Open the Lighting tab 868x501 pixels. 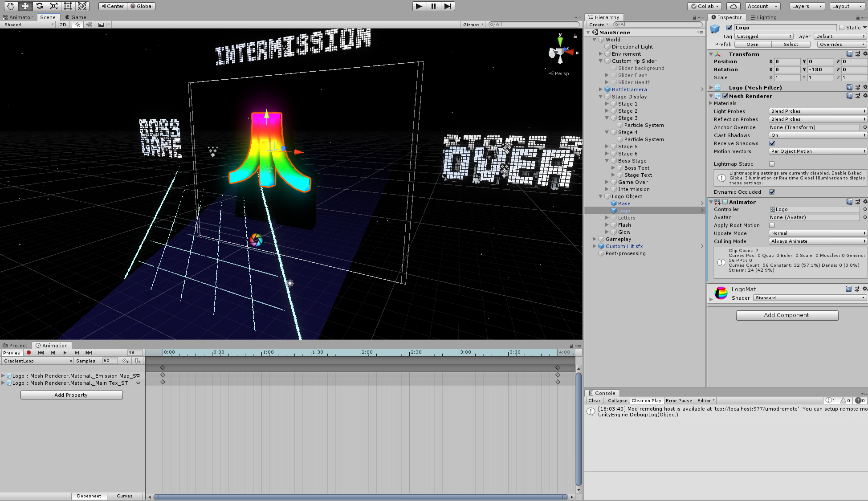click(763, 17)
